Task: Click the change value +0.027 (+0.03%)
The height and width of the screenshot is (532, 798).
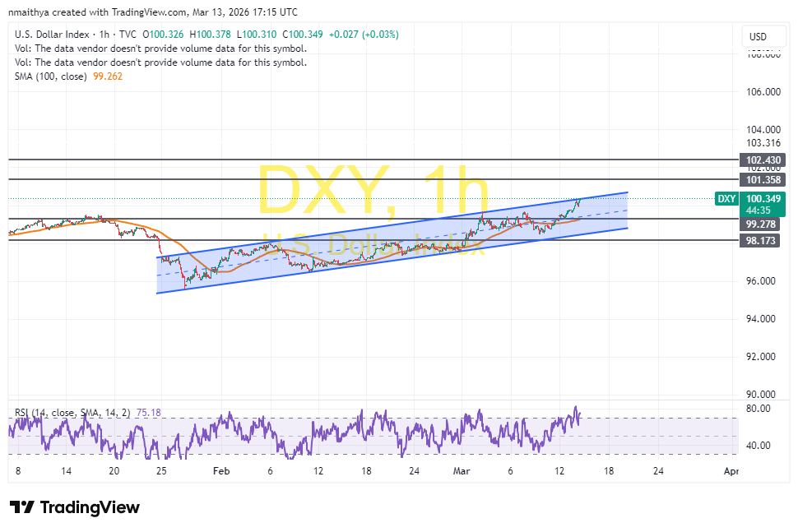Action: point(364,35)
